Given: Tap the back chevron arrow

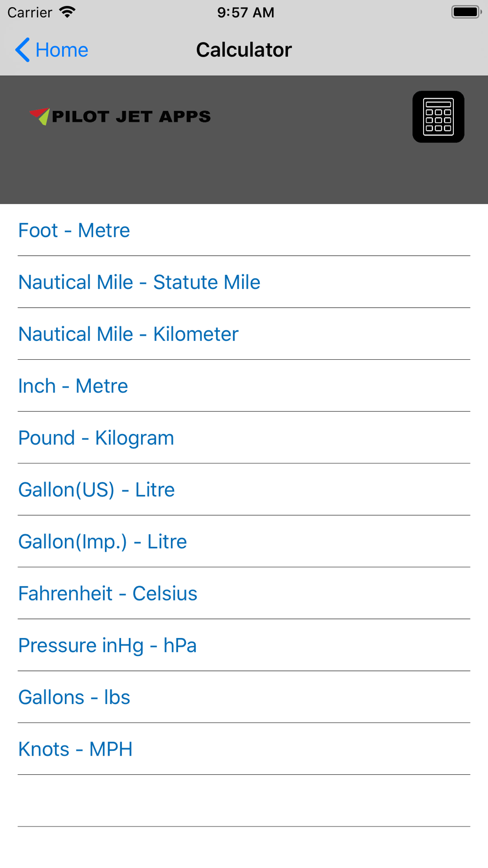Looking at the screenshot, I should tap(22, 50).
